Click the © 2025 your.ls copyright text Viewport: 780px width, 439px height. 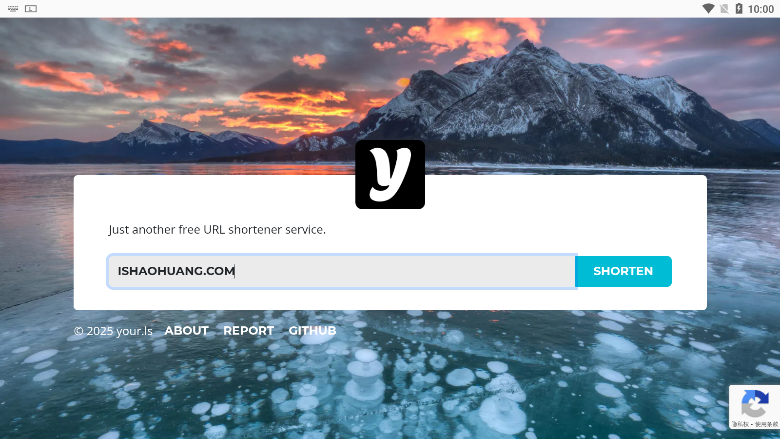113,331
